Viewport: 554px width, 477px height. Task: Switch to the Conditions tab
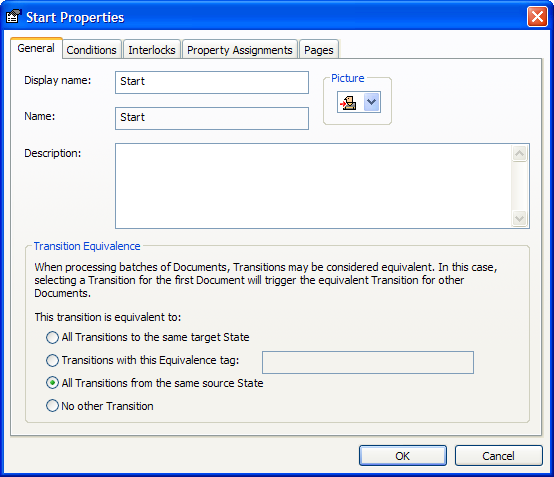92,50
